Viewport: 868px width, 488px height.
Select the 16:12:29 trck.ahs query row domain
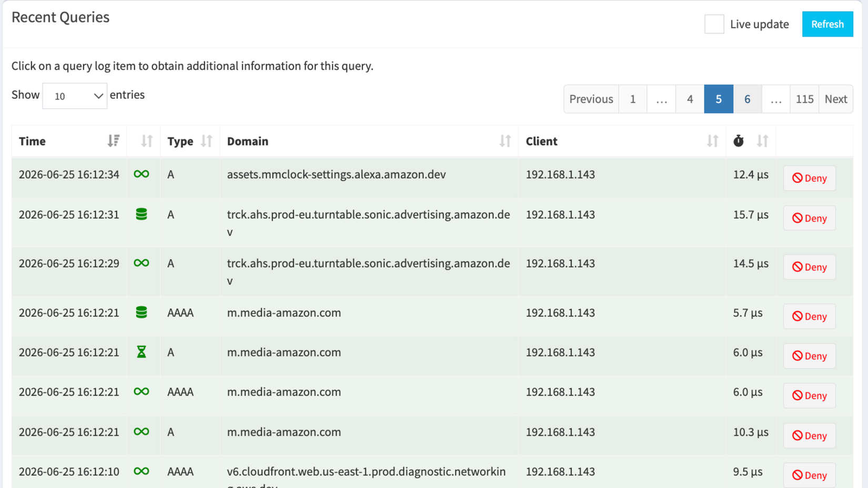coord(368,272)
